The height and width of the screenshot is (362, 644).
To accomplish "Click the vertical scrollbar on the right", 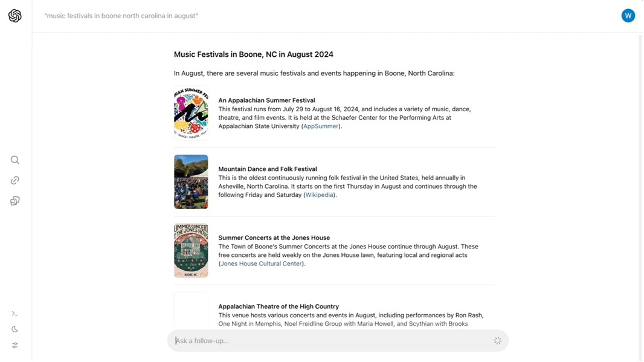I will coord(640,181).
